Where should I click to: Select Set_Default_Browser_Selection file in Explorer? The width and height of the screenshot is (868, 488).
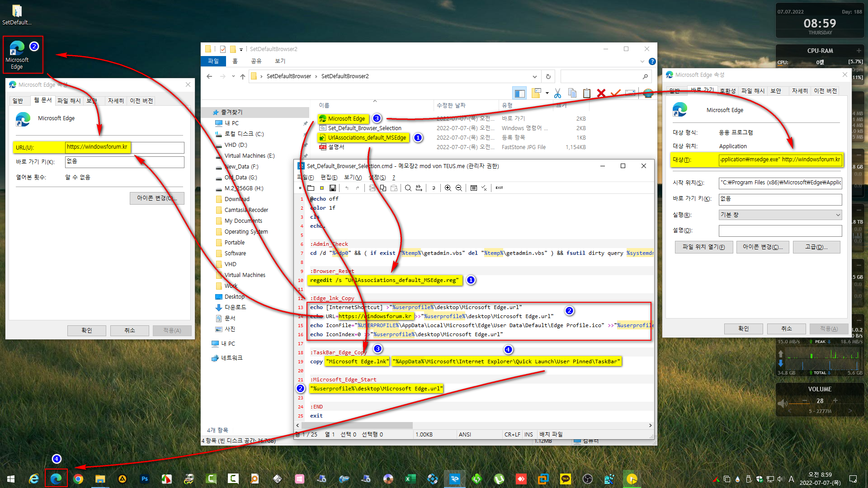[360, 128]
